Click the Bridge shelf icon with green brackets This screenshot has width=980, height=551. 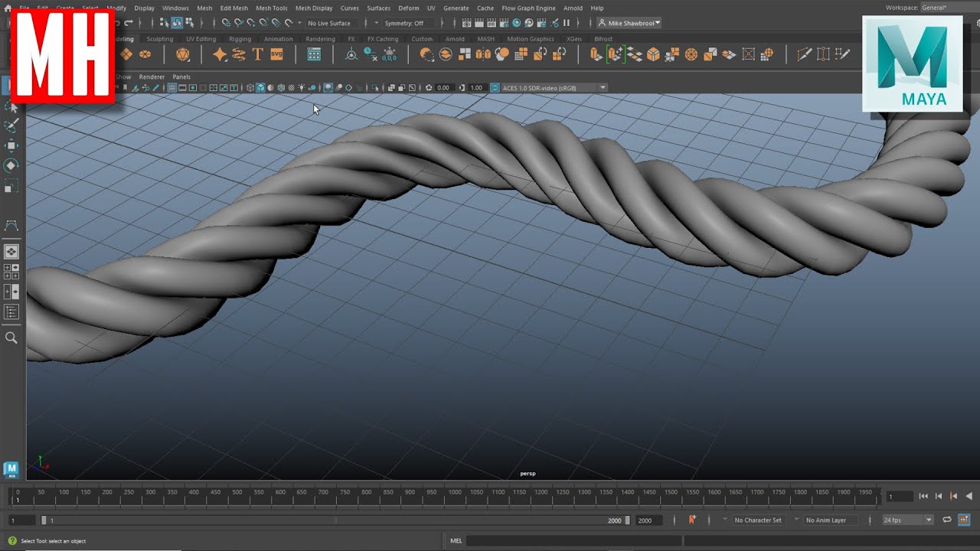[615, 54]
